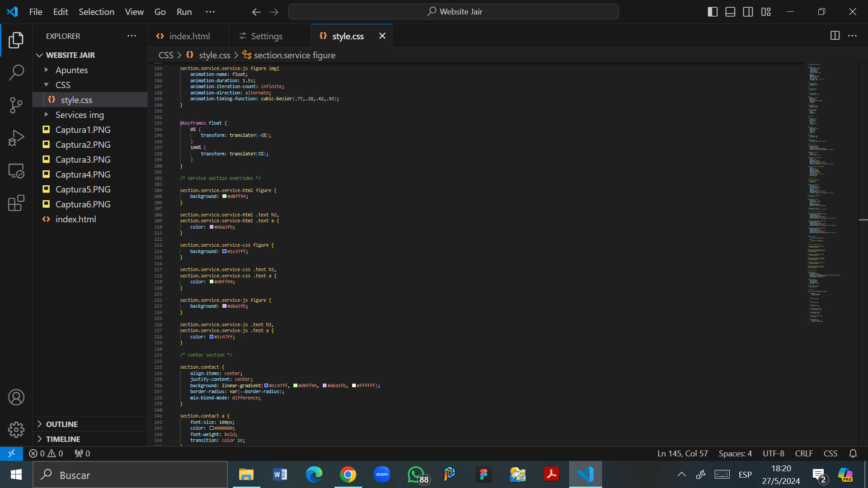Screen dimensions: 868x488
Task: Click the Accounts icon
Action: (16, 397)
